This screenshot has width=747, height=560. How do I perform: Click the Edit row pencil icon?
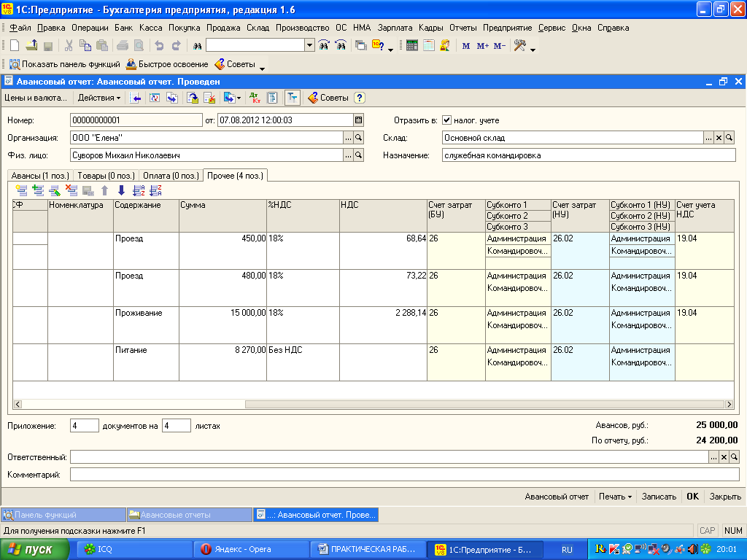(x=55, y=190)
